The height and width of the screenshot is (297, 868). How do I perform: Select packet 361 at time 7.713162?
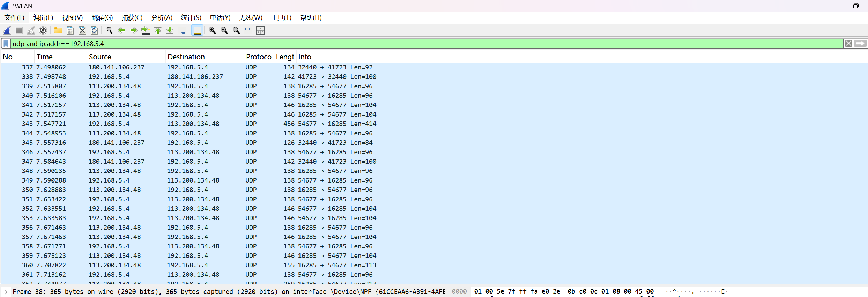[x=434, y=275]
